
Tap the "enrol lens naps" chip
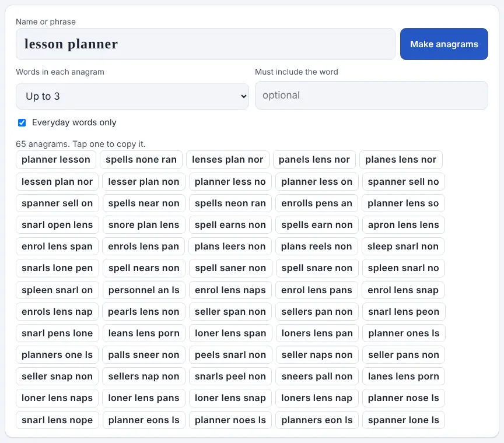click(230, 290)
